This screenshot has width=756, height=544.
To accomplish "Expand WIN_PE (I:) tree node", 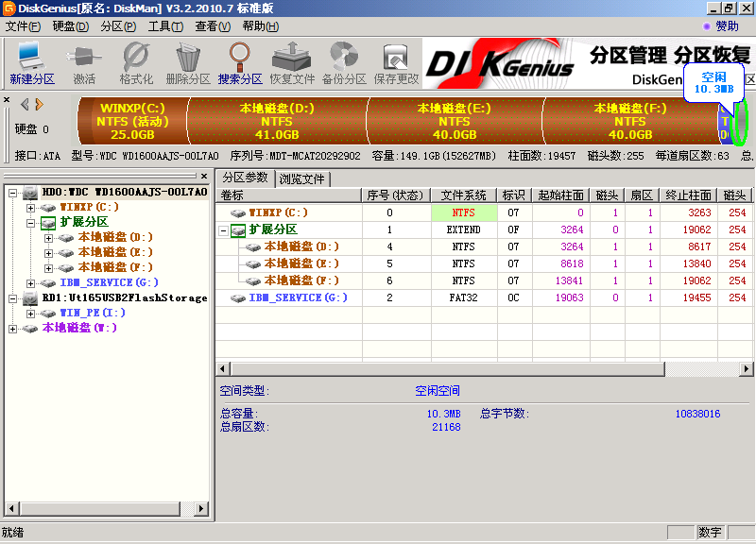I will coord(30,314).
